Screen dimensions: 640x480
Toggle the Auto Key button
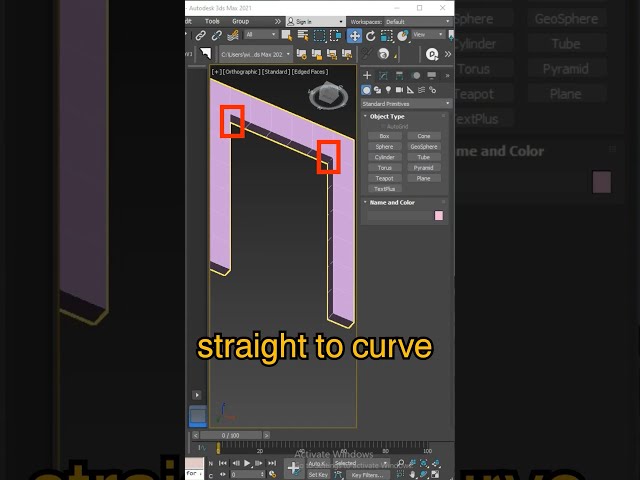pyautogui.click(x=317, y=464)
